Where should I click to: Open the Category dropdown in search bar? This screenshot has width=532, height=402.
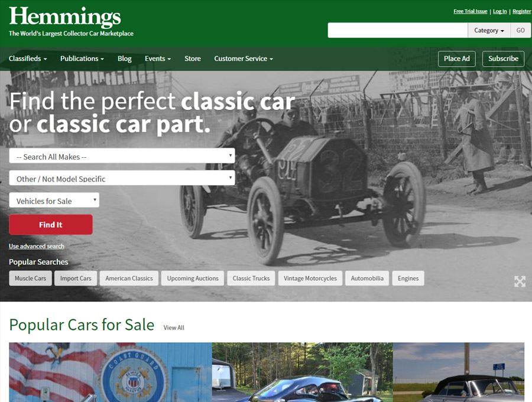click(x=489, y=30)
